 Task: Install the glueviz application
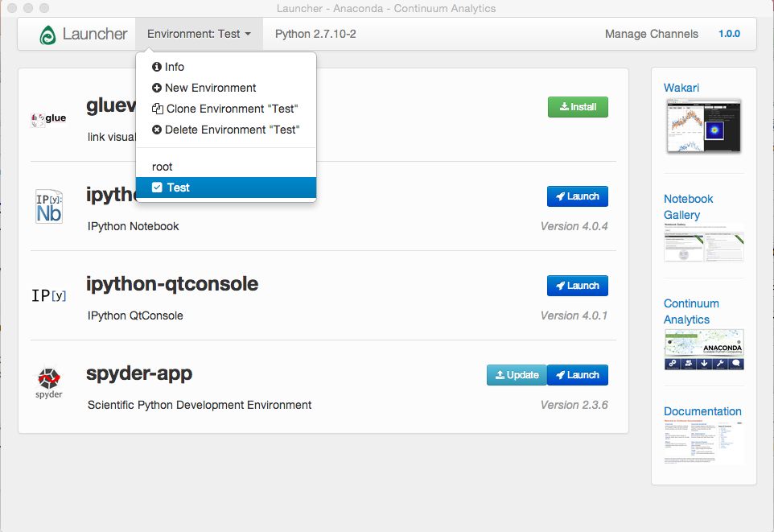pyautogui.click(x=578, y=107)
